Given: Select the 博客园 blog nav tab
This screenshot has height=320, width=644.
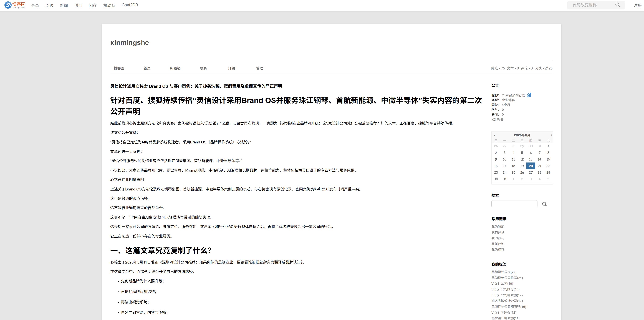Looking at the screenshot, I should (119, 68).
